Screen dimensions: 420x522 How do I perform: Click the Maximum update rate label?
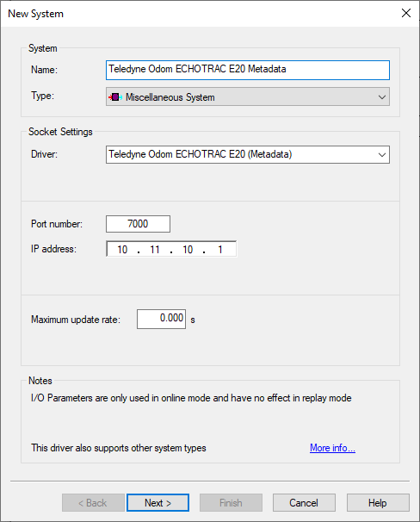point(76,320)
